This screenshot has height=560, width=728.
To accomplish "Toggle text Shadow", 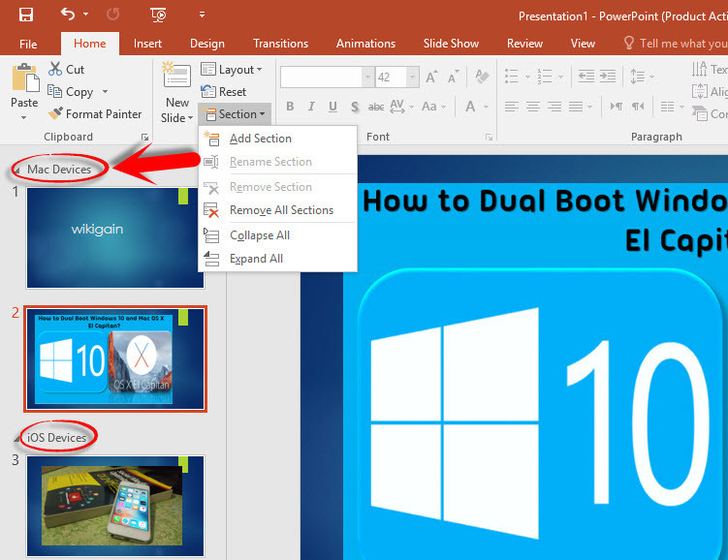I will (x=355, y=107).
